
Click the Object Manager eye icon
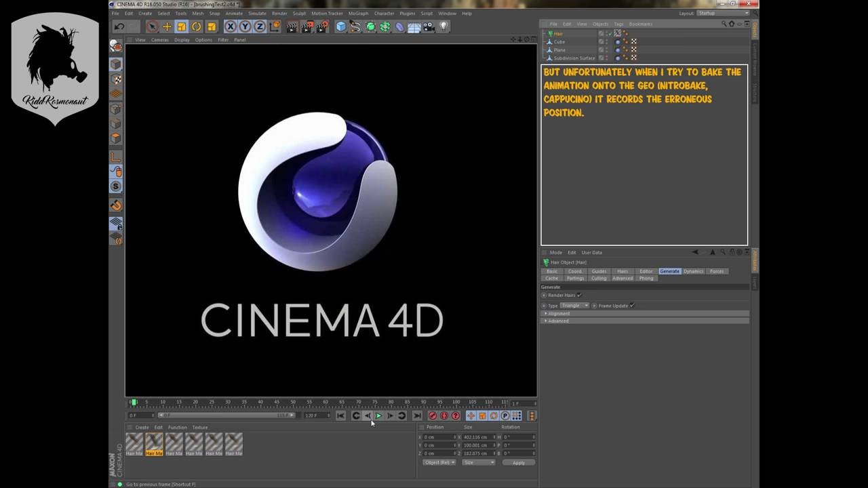740,24
